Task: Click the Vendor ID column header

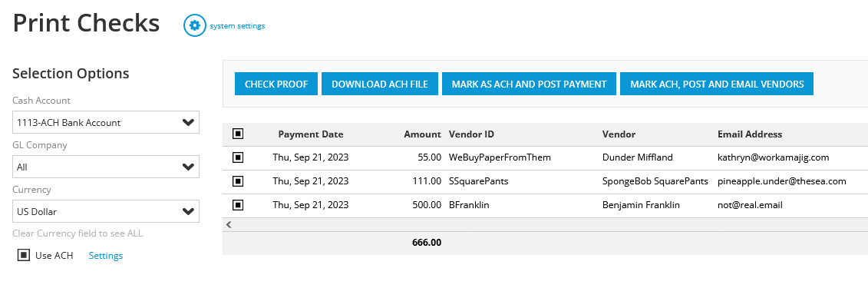Action: point(472,134)
